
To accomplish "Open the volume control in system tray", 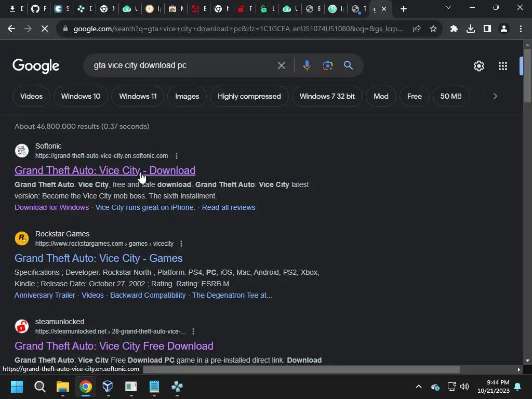I will (464, 387).
